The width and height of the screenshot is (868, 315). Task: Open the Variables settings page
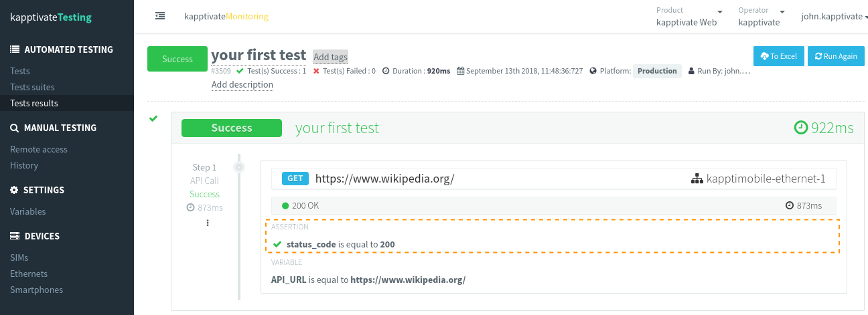(28, 211)
